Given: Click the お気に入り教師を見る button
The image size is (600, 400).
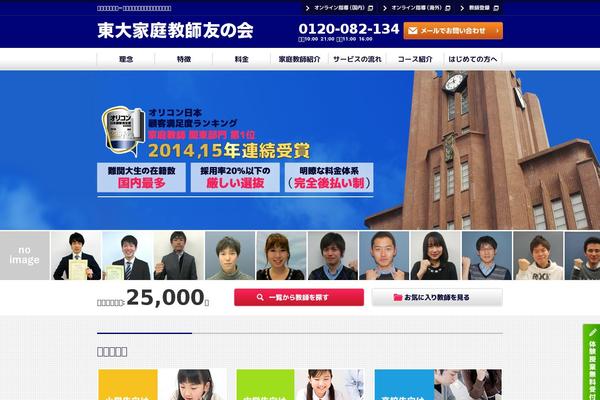Looking at the screenshot, I should pos(437,297).
